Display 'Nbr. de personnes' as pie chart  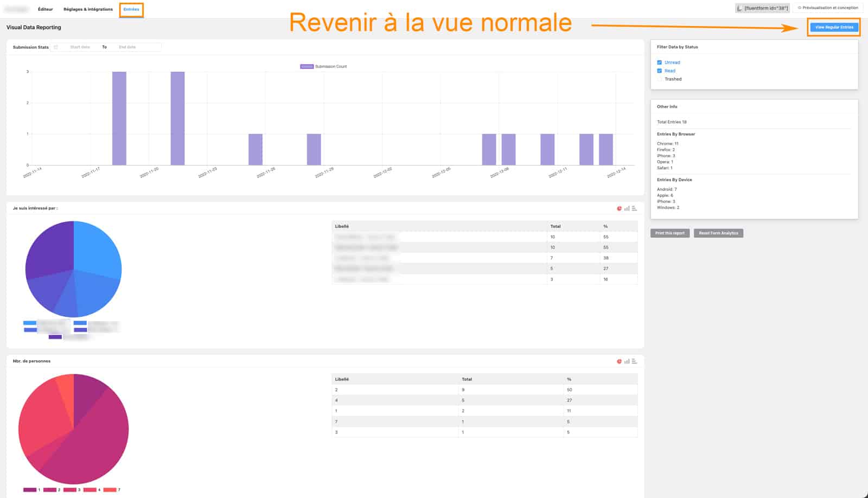coord(619,361)
